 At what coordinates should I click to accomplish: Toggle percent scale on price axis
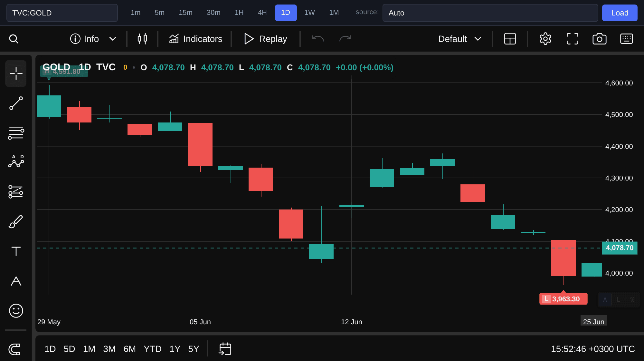632,299
